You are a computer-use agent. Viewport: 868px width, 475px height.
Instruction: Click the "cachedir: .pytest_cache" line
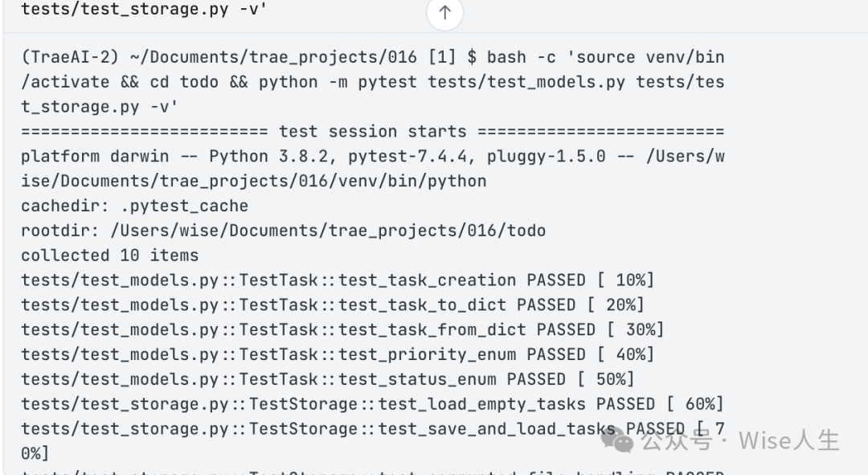tap(134, 206)
